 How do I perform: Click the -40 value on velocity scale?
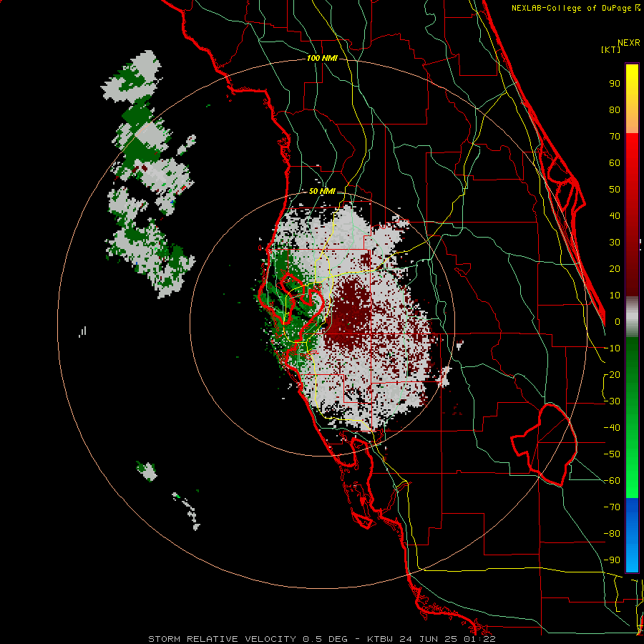pyautogui.click(x=612, y=428)
